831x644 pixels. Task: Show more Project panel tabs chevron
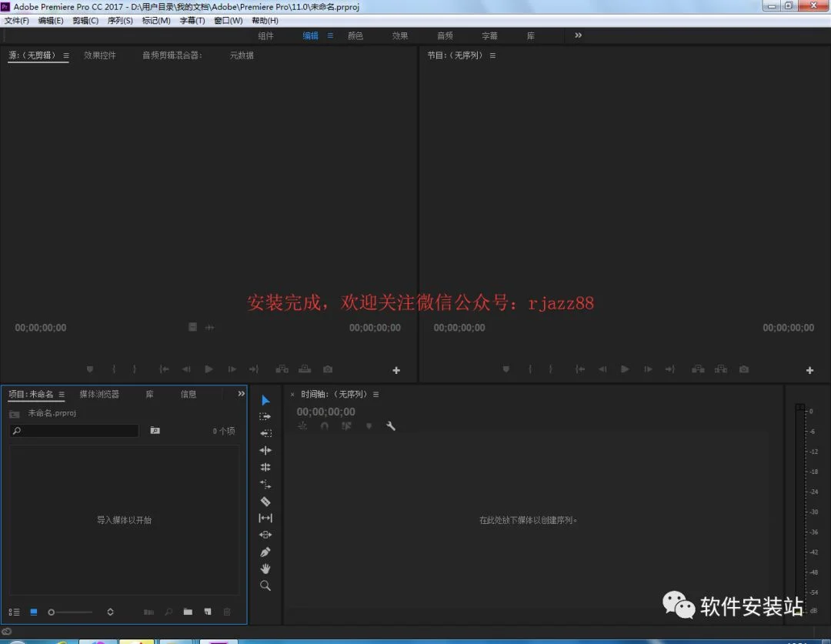coord(241,394)
